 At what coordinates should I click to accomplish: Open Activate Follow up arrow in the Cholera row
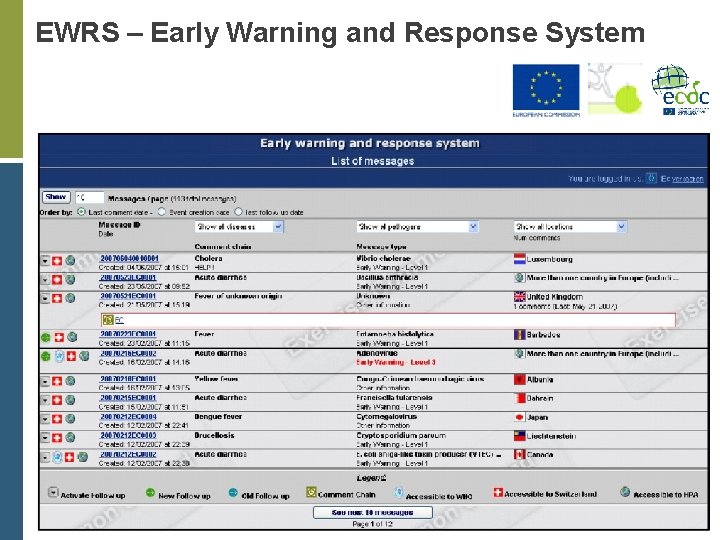[x=45, y=261]
